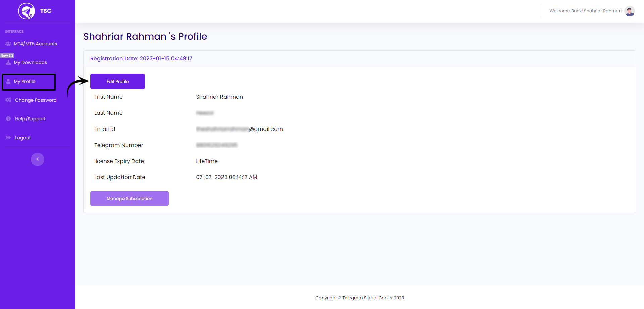The width and height of the screenshot is (644, 309).
Task: Click the Registration Date header row
Action: [141, 58]
